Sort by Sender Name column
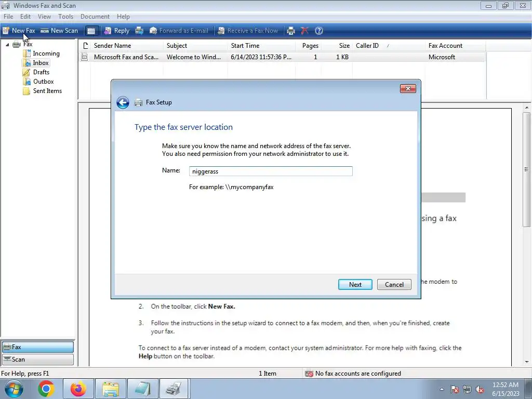The image size is (532, 399). point(127,46)
